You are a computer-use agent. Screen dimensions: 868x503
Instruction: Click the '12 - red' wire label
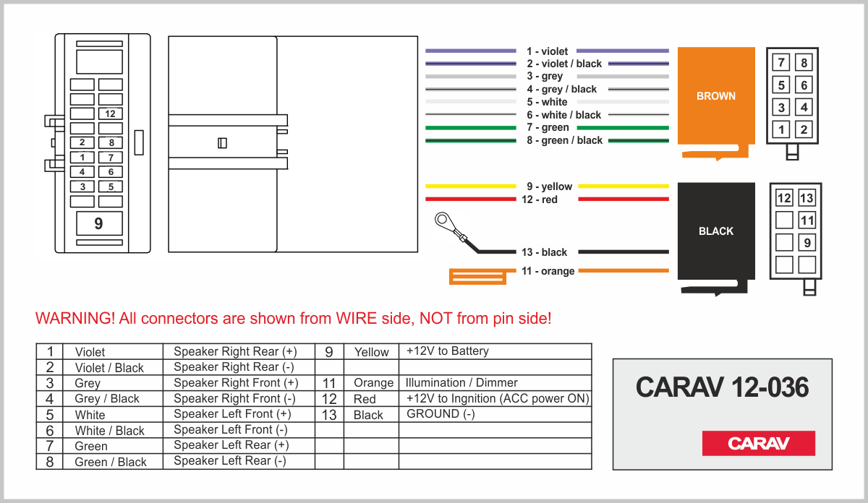point(540,199)
